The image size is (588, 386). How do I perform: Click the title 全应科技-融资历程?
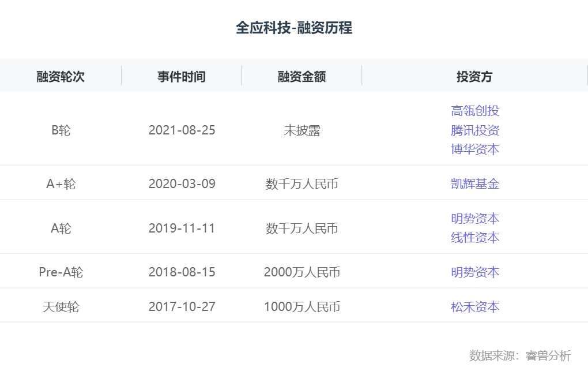[294, 28]
